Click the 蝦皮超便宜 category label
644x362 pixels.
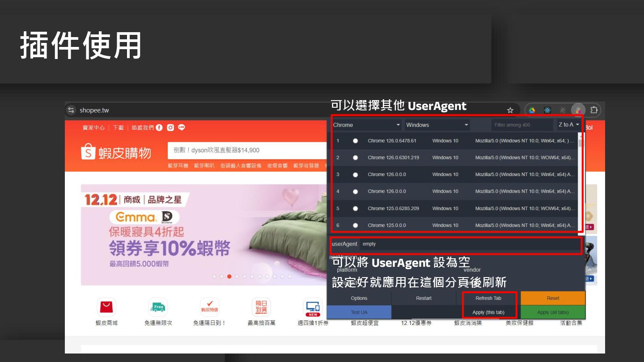364,323
